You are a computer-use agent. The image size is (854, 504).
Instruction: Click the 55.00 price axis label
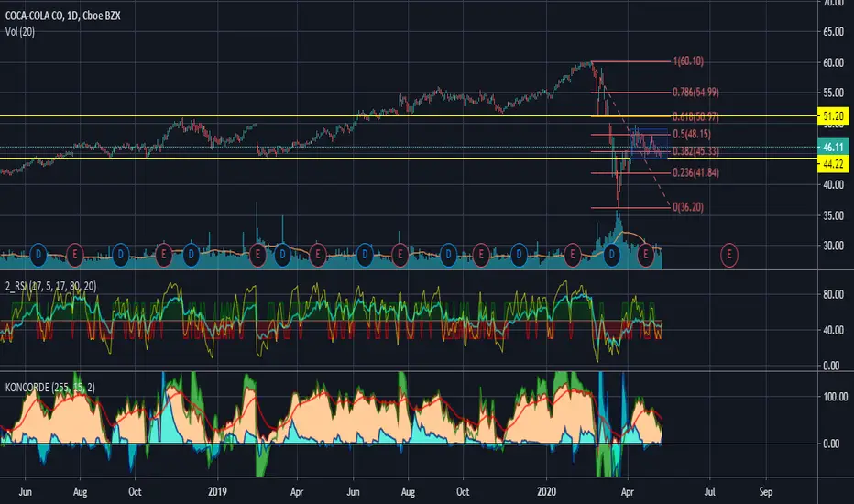coord(833,93)
